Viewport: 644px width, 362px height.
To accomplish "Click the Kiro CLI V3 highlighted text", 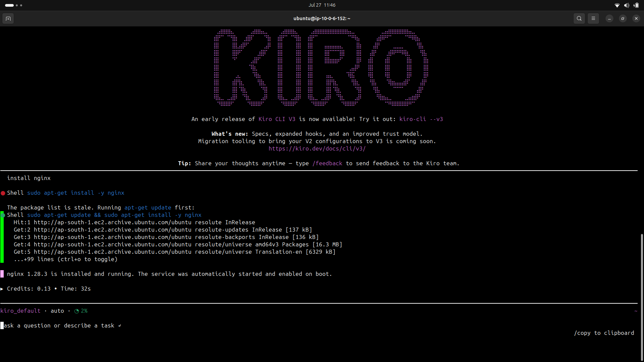I will tap(277, 119).
